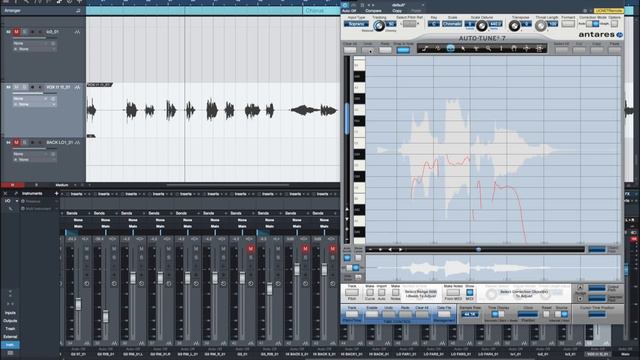Open the Trash panel in mixer sidebar
Image resolution: width=640 pixels, height=360 pixels.
[10, 329]
